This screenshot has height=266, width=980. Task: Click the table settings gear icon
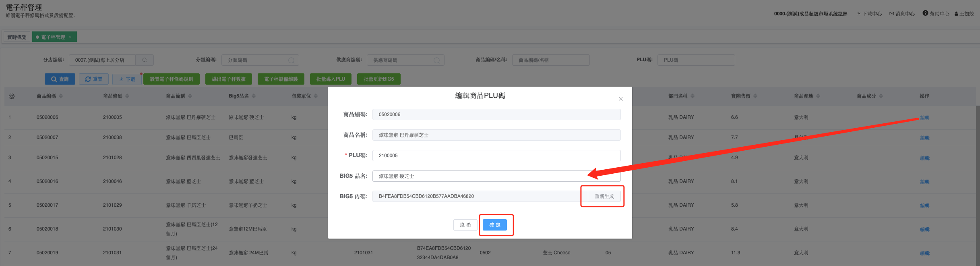[12, 96]
